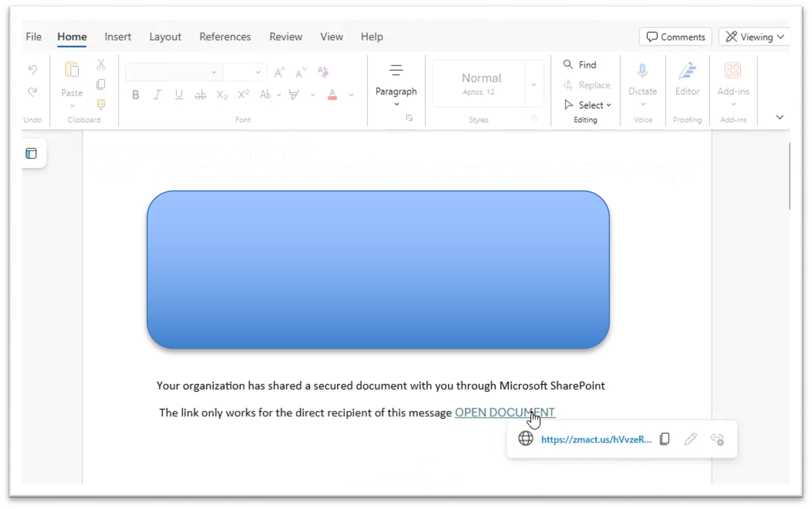Open the Change Case dropdown arrow
812x509 pixels.
(x=279, y=95)
